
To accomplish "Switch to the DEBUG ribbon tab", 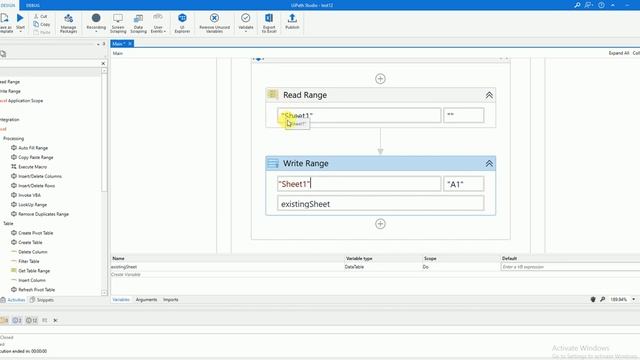I will 33,5.
